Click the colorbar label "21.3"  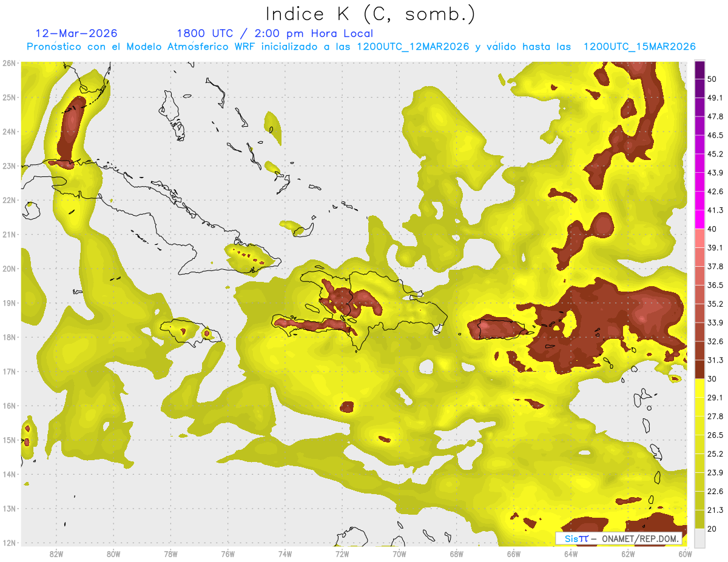715,510
